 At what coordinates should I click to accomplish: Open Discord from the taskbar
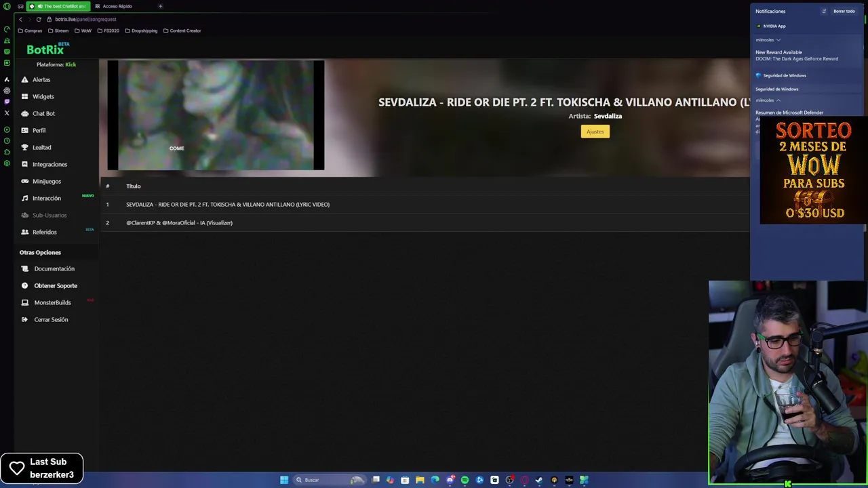coord(450,480)
